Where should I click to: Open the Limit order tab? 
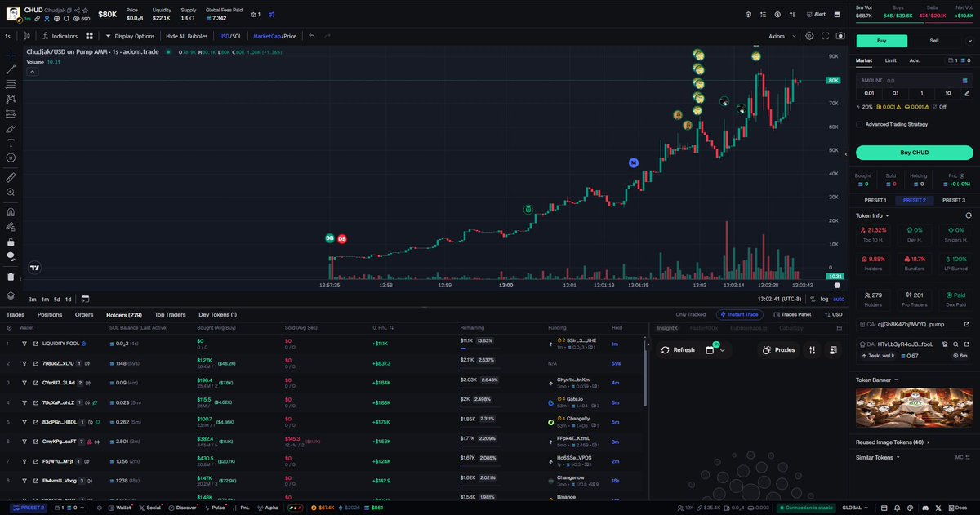coord(890,60)
